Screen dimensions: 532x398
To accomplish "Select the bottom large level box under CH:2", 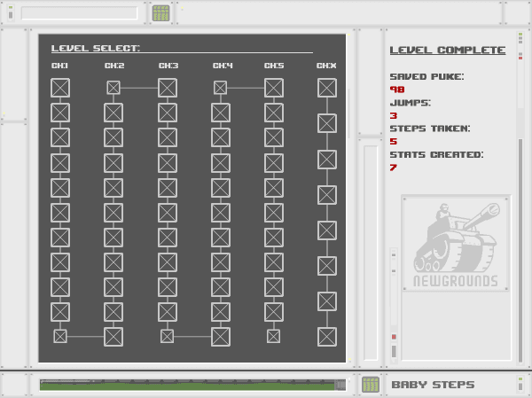I will click(113, 337).
